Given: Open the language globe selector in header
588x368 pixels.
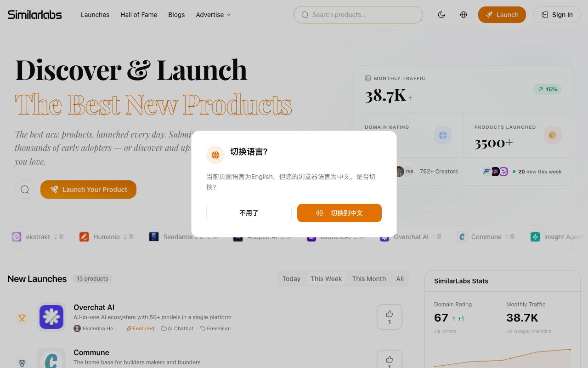Looking at the screenshot, I should (464, 15).
